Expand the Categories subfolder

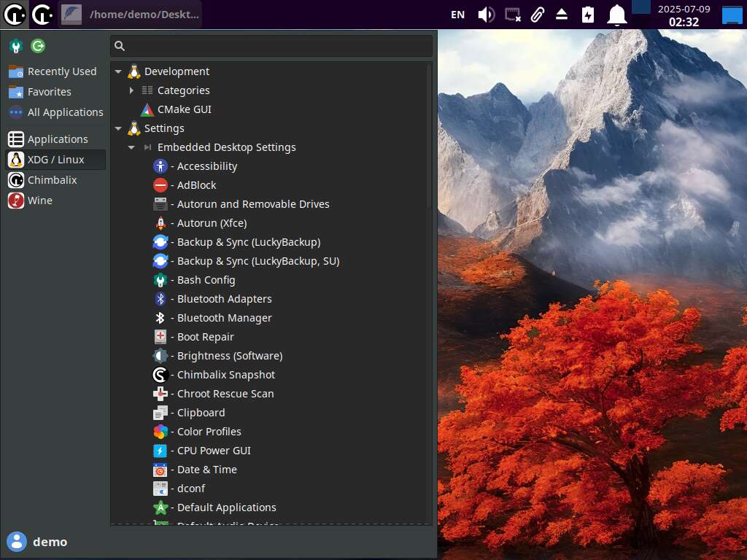click(x=131, y=90)
